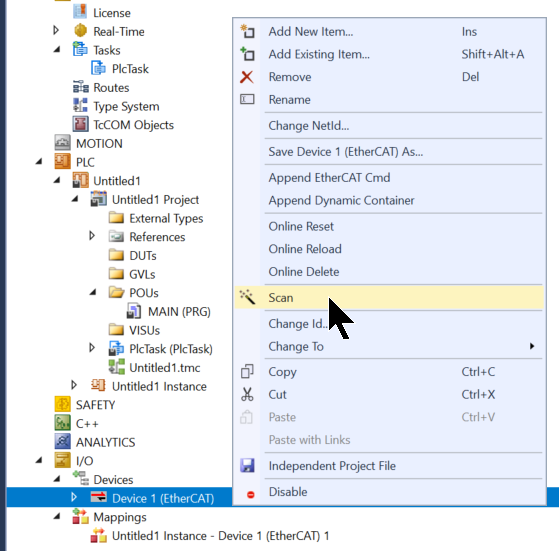Click the Scan wand icon

coord(247,297)
